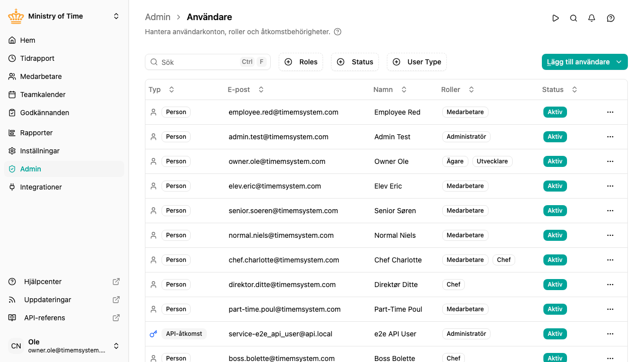Click the email service-e2e_api_user@api.local
This screenshot has width=644, height=362.
click(280, 334)
